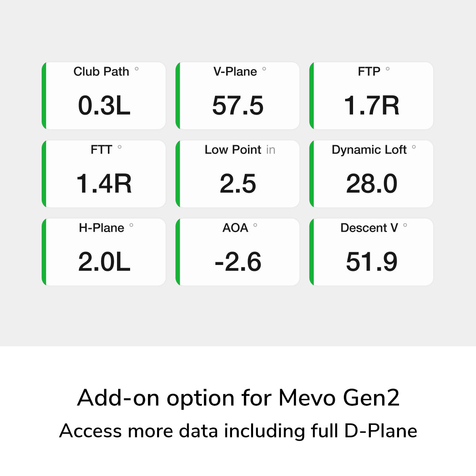The height and width of the screenshot is (476, 476).
Task: Click the degree symbol beside Descent V
Action: coord(405,225)
